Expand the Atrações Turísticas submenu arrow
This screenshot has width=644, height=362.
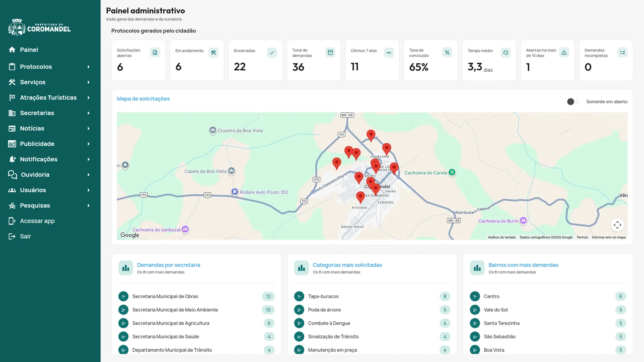(x=89, y=98)
